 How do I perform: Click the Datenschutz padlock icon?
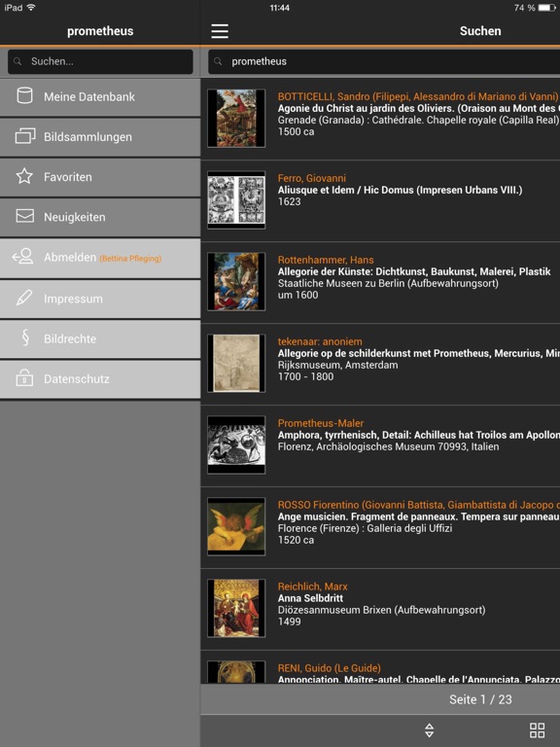[24, 377]
